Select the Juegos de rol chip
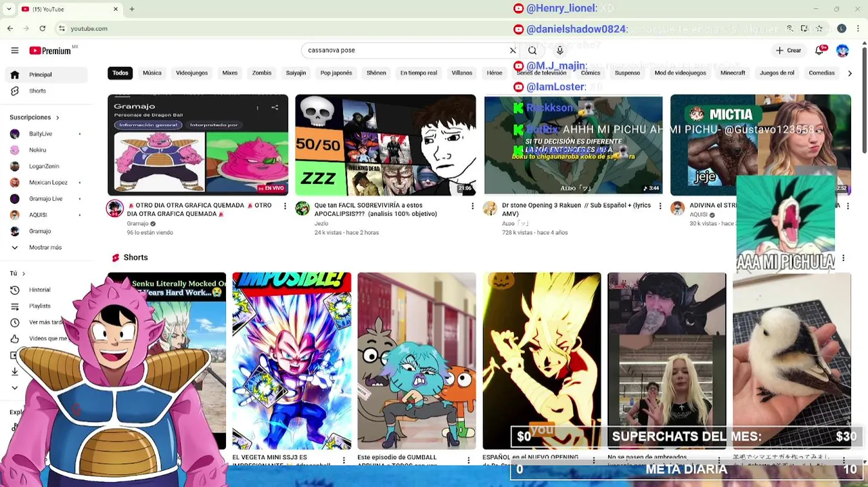The image size is (868, 487). 777,72
